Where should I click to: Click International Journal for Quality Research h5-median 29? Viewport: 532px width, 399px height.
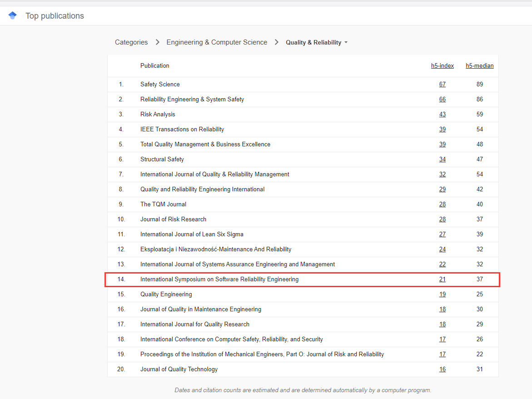pos(479,324)
